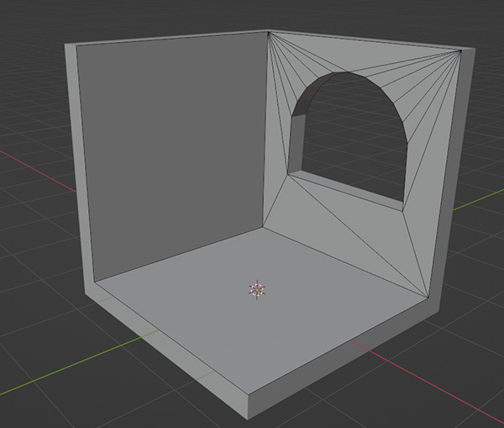This screenshot has height=428, width=504.
Task: Click the inner corner where walls meet floor
Action: pos(261,227)
